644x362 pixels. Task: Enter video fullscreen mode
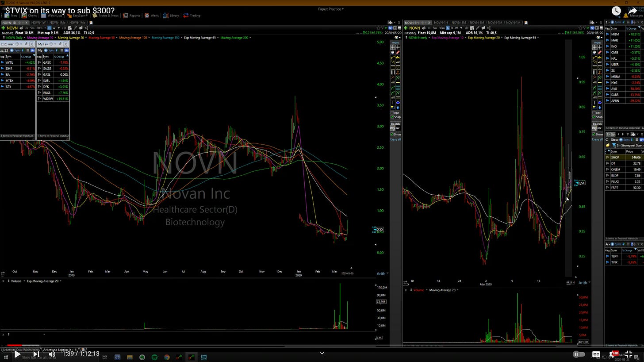point(629,354)
